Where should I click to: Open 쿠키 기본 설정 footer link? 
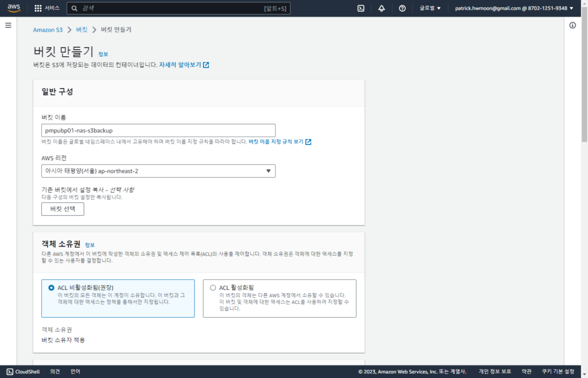click(x=558, y=372)
